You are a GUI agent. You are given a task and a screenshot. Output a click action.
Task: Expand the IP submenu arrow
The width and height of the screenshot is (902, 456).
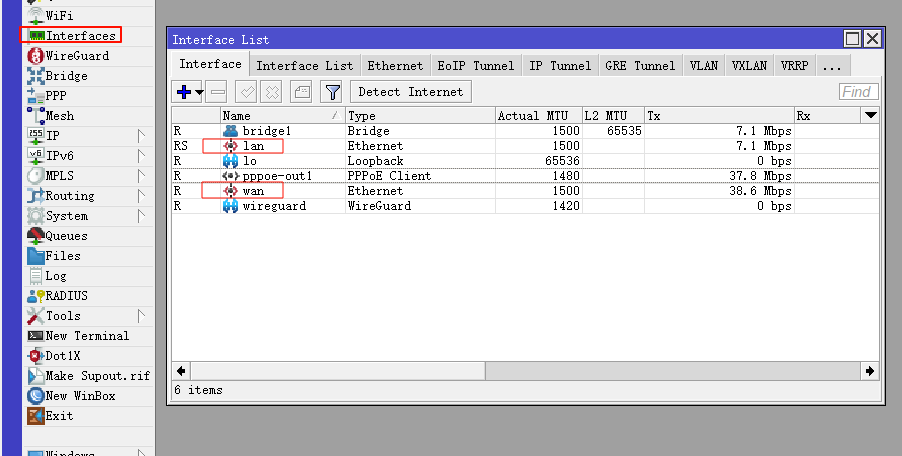pyautogui.click(x=141, y=136)
